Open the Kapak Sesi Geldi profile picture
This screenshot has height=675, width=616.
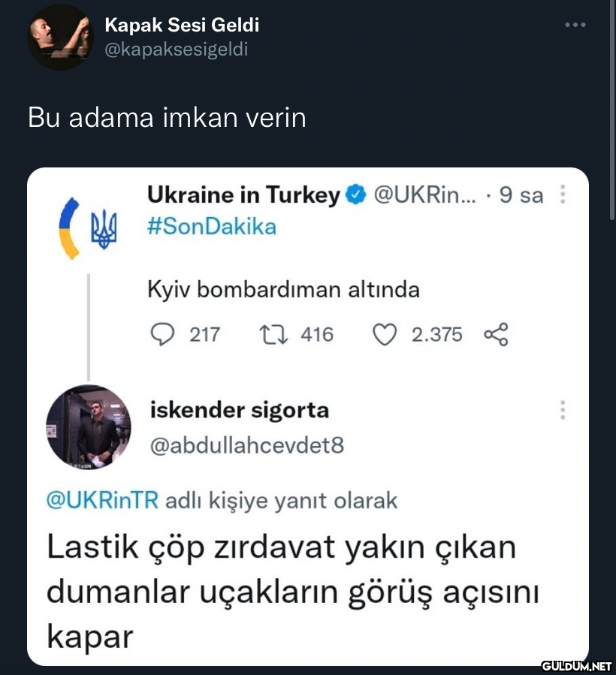click(60, 37)
